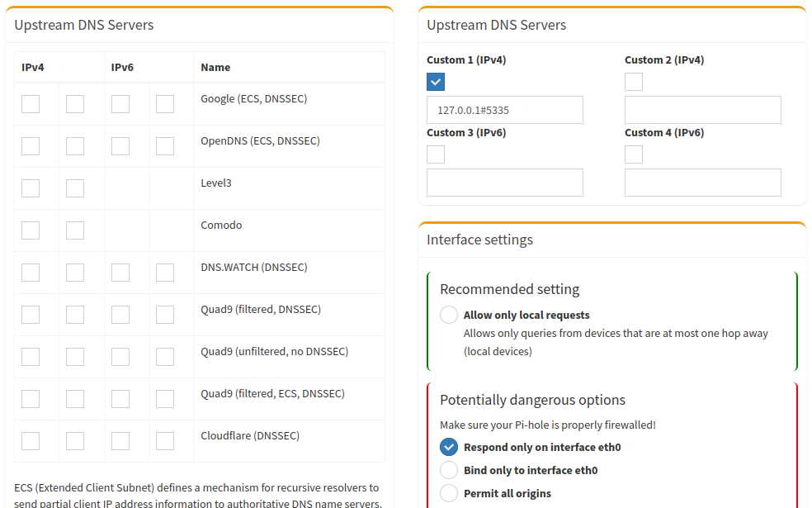Tick the first IPv4 checkbox for Google
The image size is (812, 508).
[31, 104]
